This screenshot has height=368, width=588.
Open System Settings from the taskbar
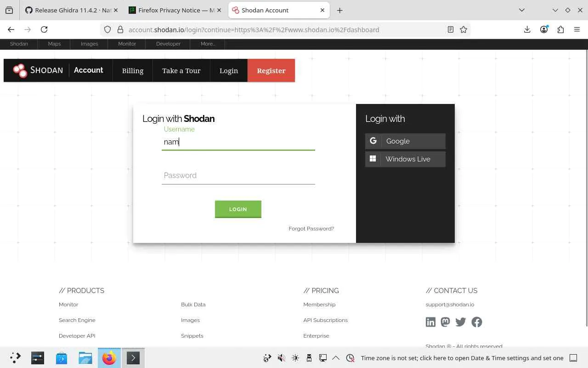click(38, 358)
